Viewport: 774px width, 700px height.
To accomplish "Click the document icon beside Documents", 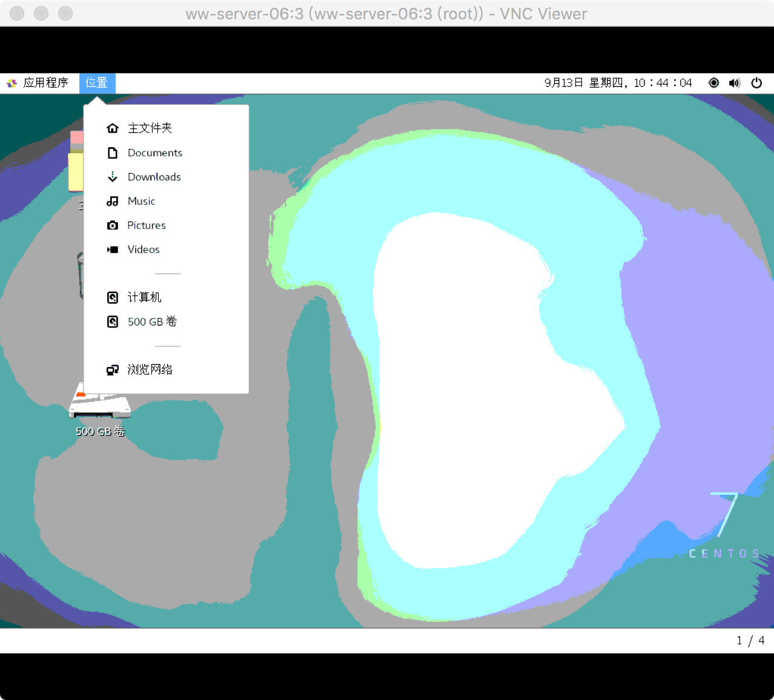I will (x=113, y=153).
